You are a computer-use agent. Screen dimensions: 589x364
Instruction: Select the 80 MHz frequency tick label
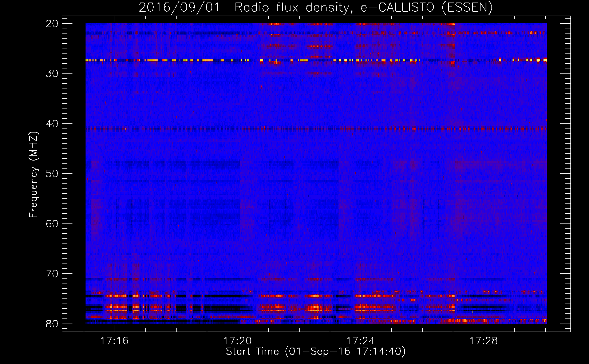[x=52, y=324]
